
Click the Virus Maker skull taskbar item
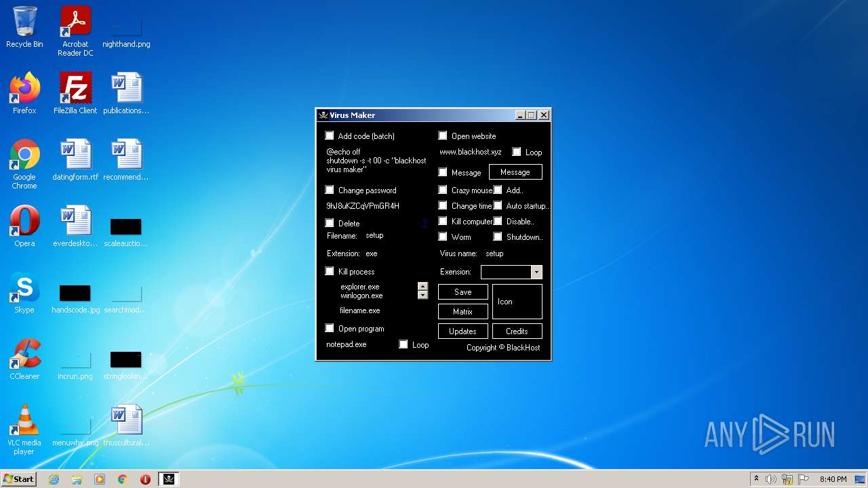click(169, 479)
